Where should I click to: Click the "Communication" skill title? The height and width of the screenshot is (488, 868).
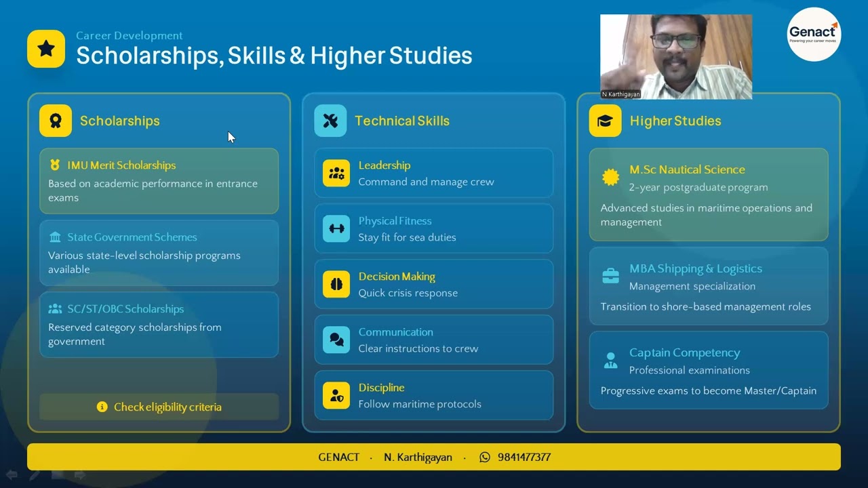point(395,332)
